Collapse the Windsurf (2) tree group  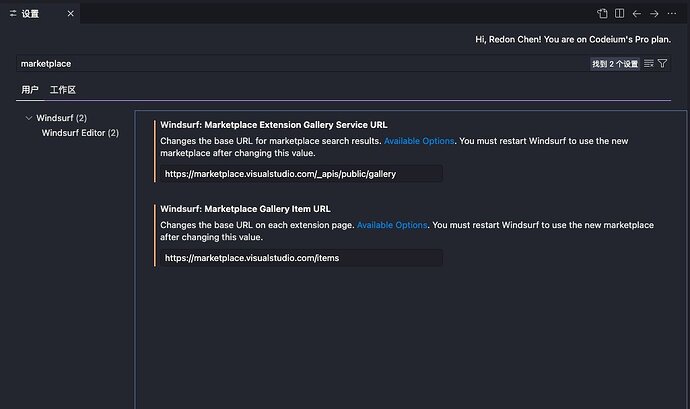[29, 118]
